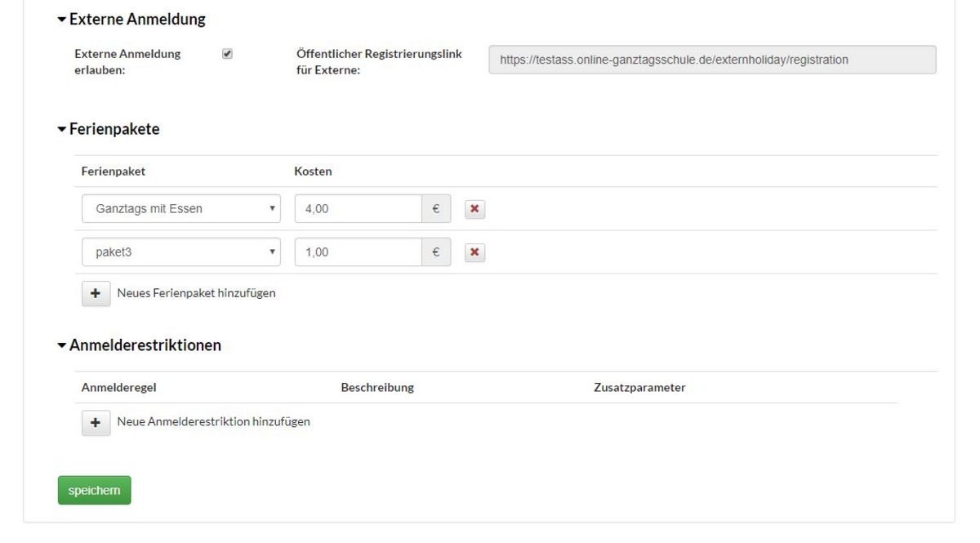
Task: Toggle the Externe Anmeldung erlauben checkbox
Action: click(x=227, y=54)
